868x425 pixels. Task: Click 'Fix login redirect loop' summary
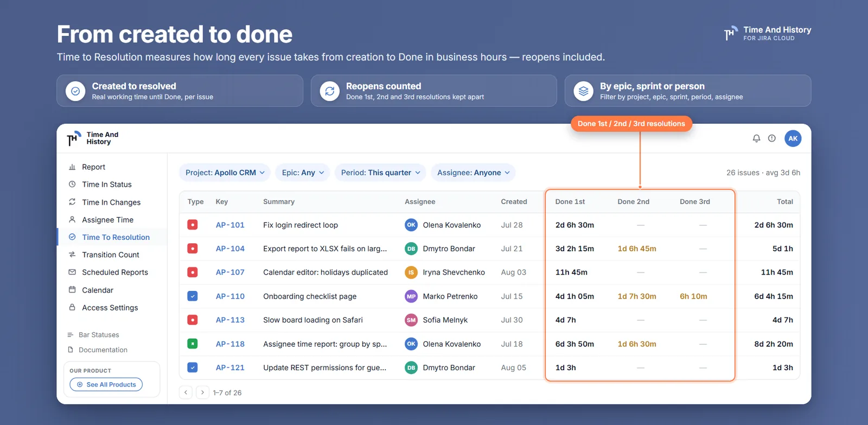point(301,225)
